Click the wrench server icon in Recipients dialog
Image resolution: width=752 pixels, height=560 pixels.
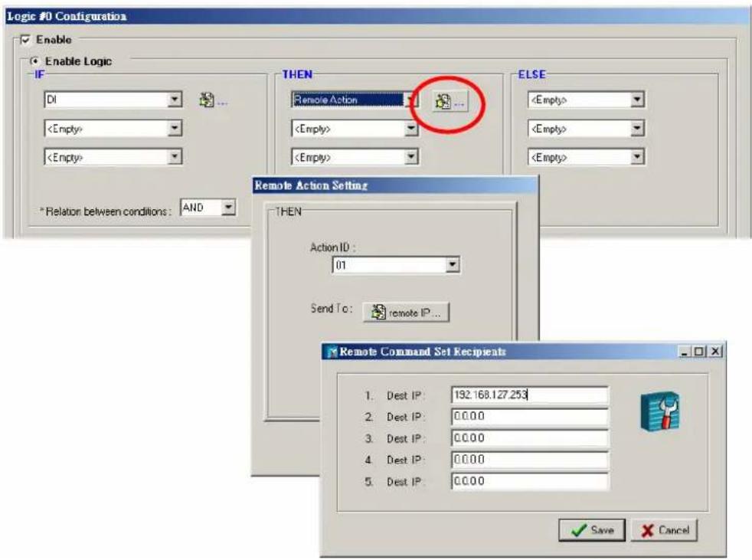click(660, 411)
